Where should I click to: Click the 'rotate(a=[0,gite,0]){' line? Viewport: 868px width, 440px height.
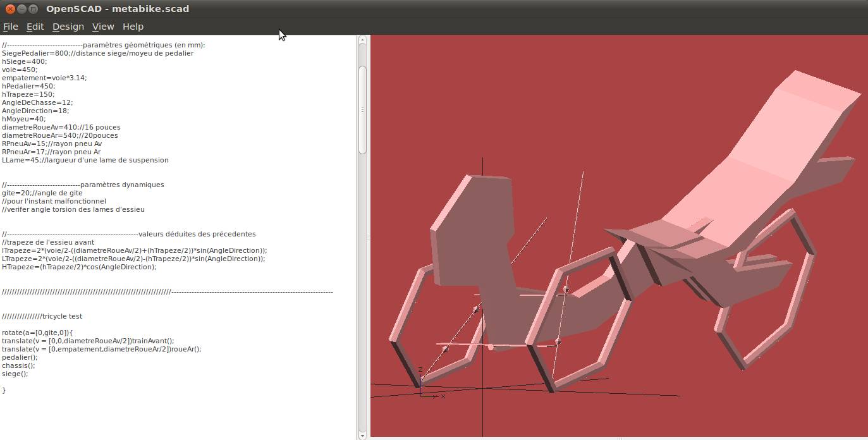37,333
